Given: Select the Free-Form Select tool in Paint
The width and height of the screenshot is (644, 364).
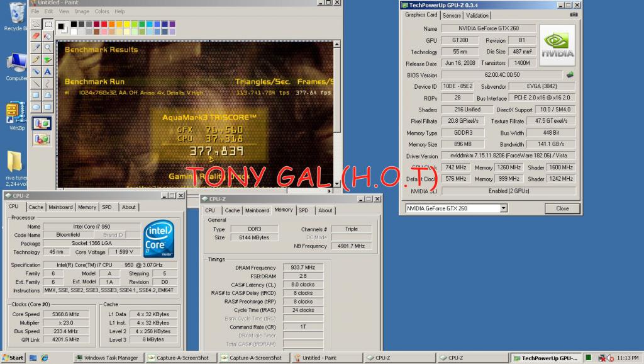Looking at the screenshot, I should [36, 25].
